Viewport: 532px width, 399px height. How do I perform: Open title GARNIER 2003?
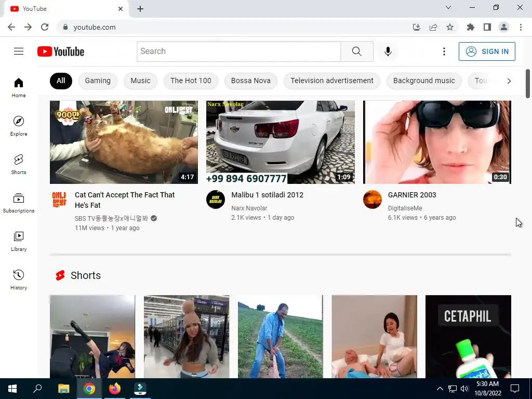pyautogui.click(x=412, y=195)
